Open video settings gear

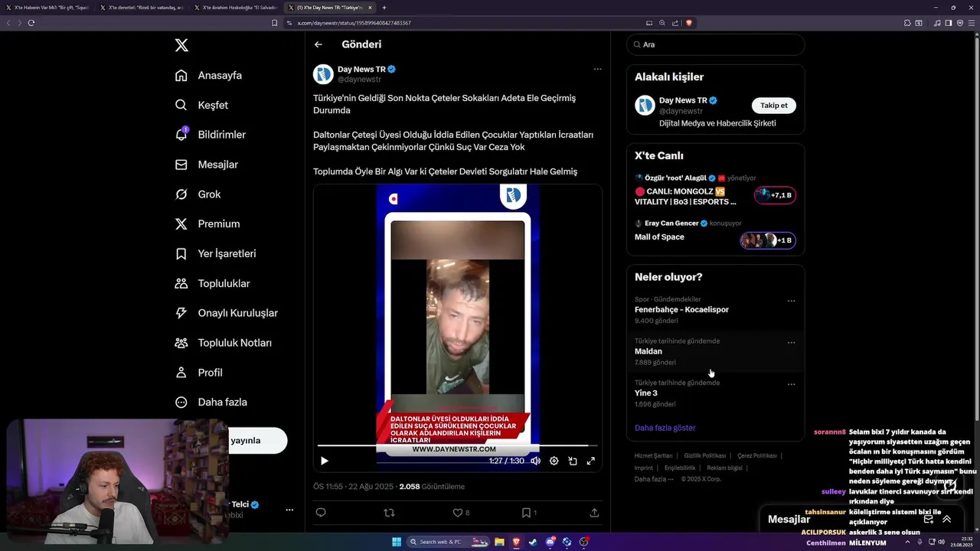coord(554,461)
